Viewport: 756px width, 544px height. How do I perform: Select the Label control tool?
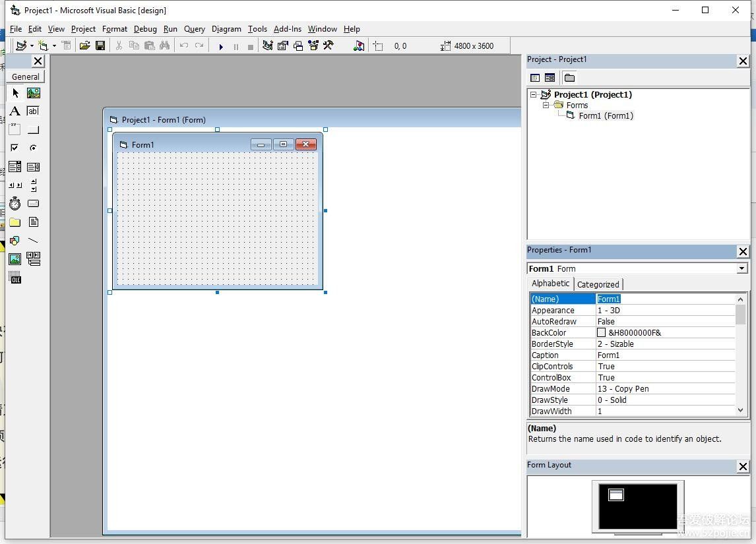[x=15, y=111]
